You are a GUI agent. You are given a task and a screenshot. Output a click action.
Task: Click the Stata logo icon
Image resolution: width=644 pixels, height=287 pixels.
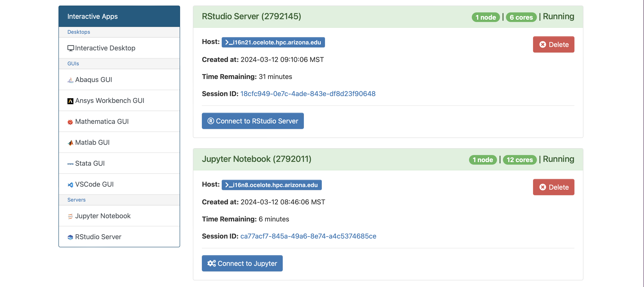70,164
